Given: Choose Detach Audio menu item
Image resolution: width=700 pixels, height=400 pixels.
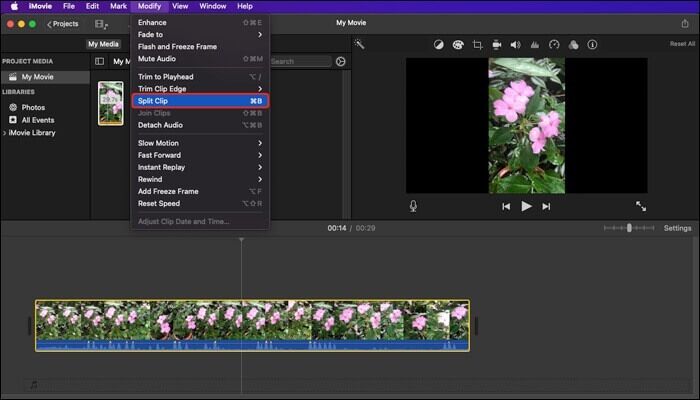Looking at the screenshot, I should [200, 125].
